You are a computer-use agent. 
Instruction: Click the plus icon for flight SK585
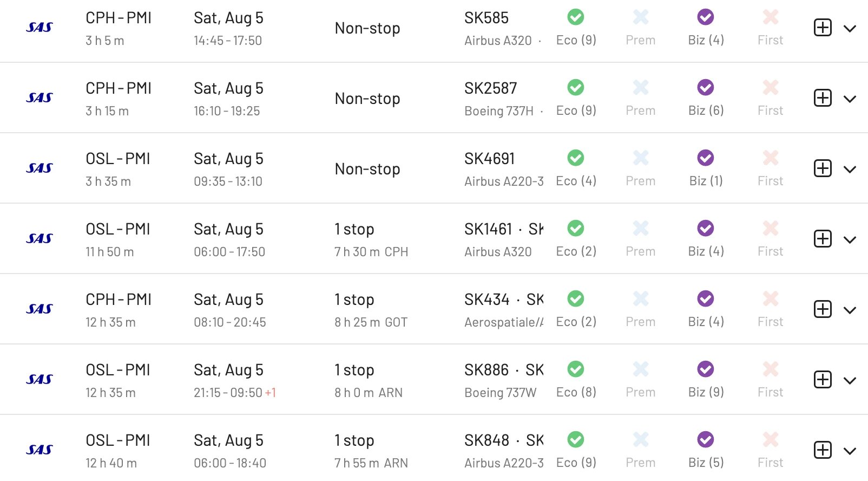point(823,28)
